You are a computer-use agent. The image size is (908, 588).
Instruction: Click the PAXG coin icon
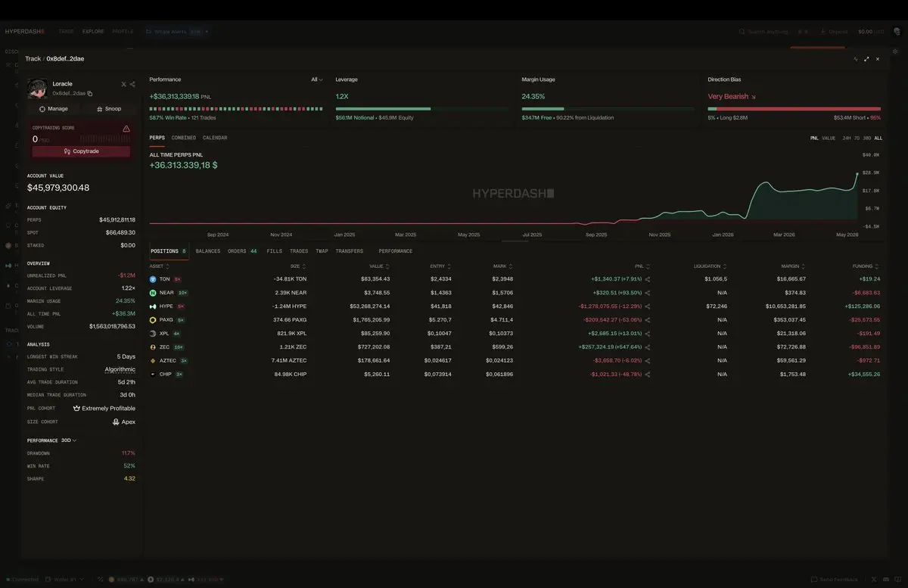[x=153, y=320]
